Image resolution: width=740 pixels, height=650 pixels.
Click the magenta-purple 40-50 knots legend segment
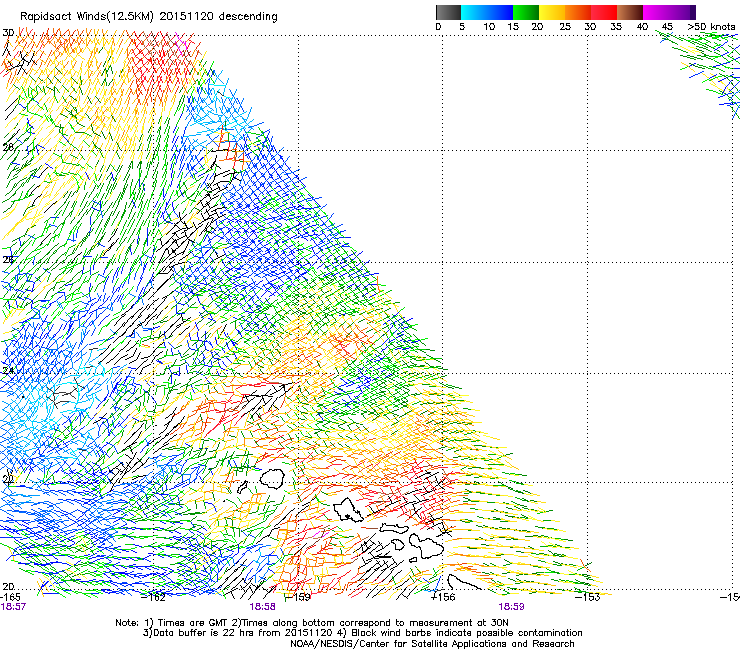(669, 12)
